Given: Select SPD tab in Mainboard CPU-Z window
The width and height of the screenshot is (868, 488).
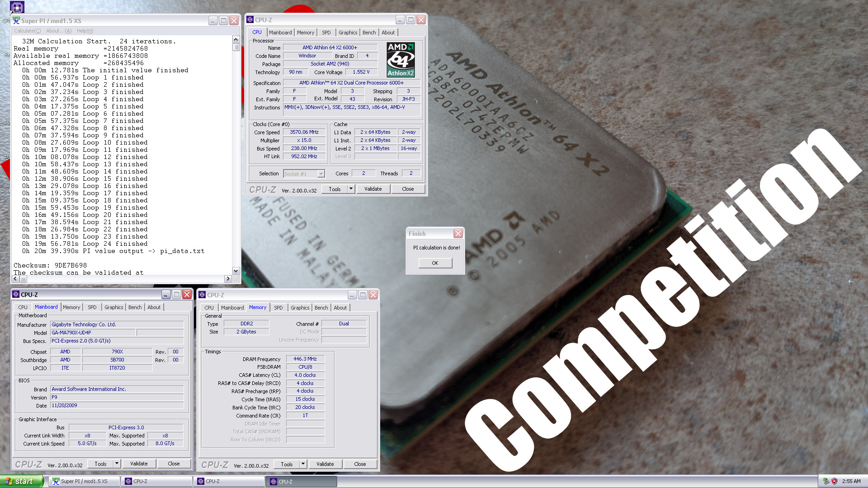Looking at the screenshot, I should pos(92,307).
